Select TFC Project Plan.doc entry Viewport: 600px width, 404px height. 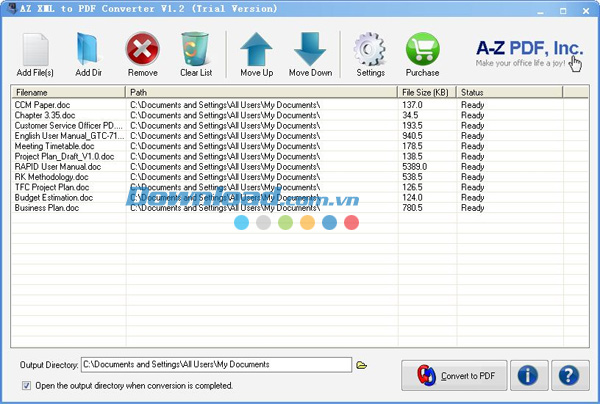[52, 187]
